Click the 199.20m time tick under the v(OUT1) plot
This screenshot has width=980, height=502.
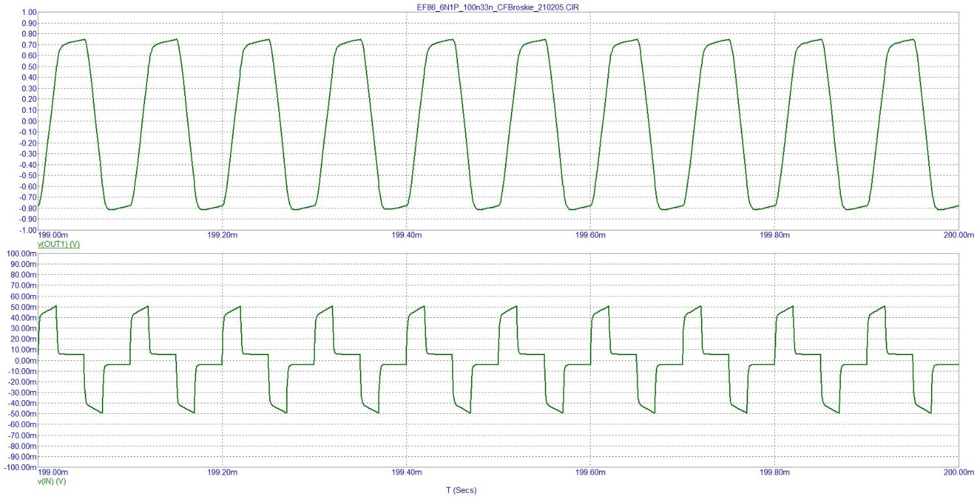pos(223,234)
